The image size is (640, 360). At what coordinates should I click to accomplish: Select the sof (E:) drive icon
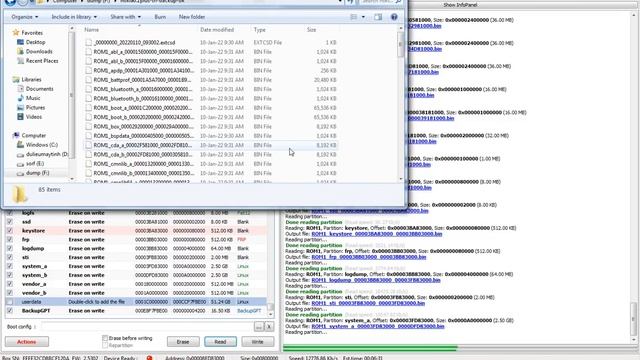click(x=20, y=164)
